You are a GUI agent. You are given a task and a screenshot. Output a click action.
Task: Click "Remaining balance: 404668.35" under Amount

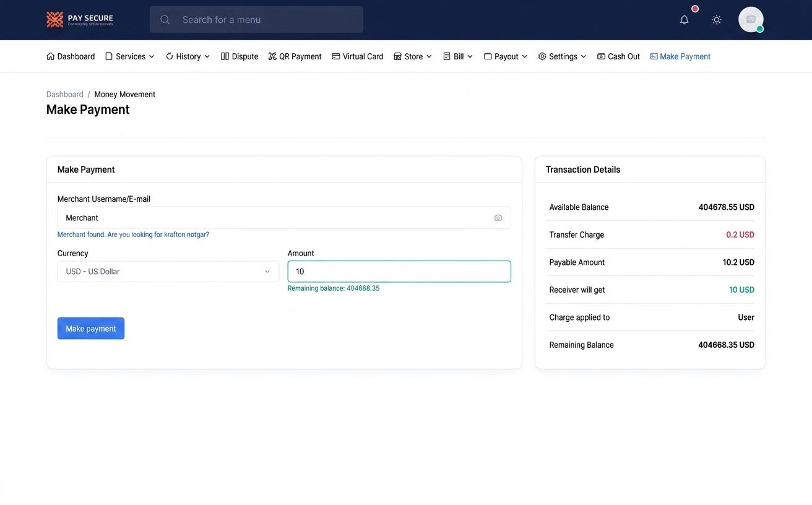[334, 288]
